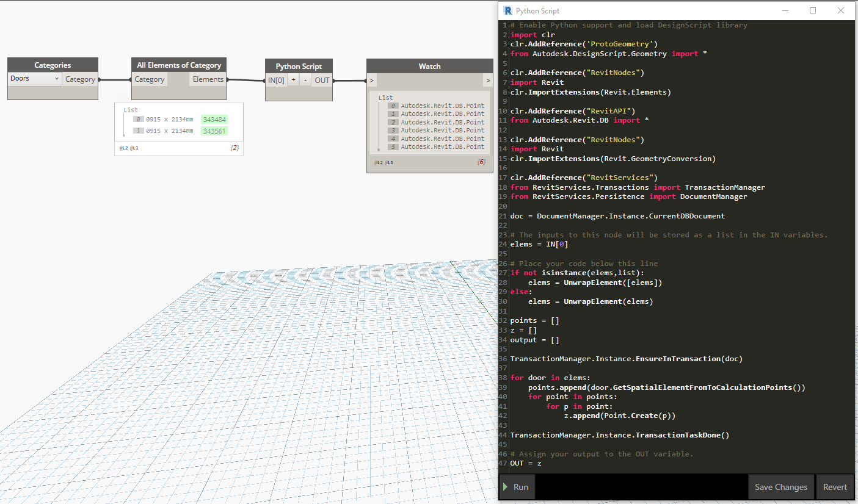Click the OUT port of Python Script node

(x=322, y=80)
